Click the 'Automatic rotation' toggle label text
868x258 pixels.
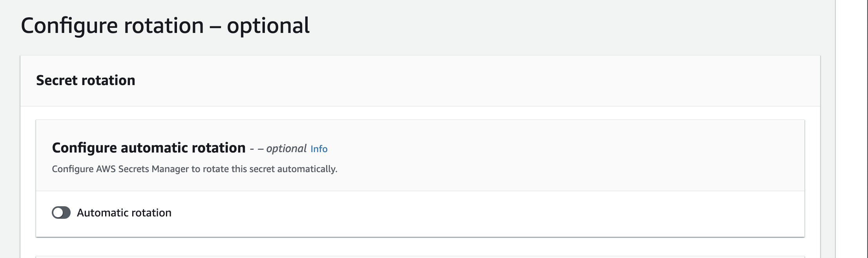(124, 213)
